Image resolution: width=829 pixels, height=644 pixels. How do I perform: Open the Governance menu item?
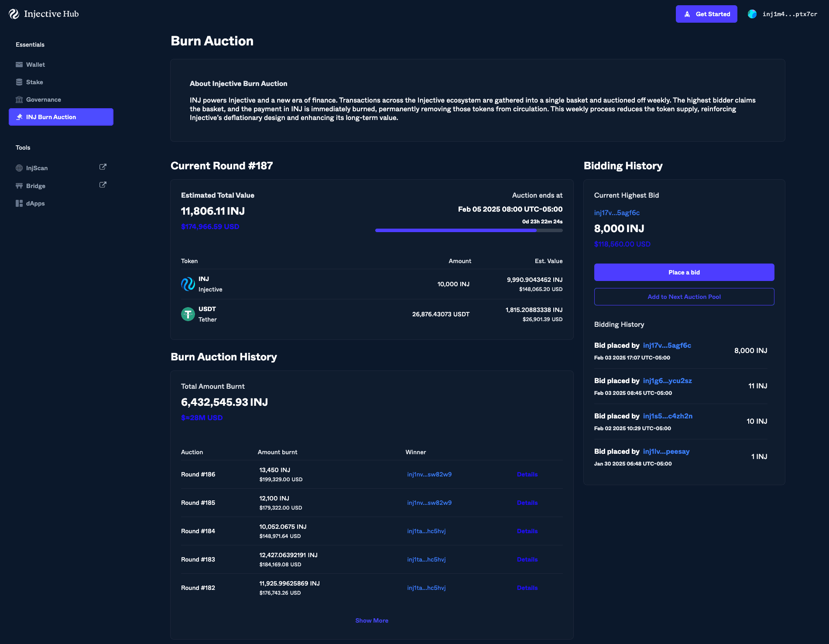pyautogui.click(x=61, y=99)
